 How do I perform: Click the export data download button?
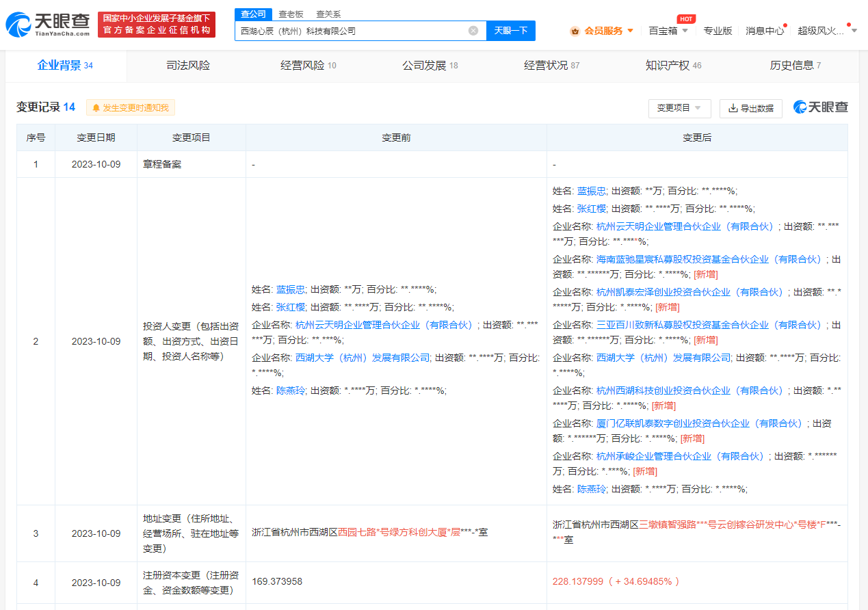coord(750,108)
